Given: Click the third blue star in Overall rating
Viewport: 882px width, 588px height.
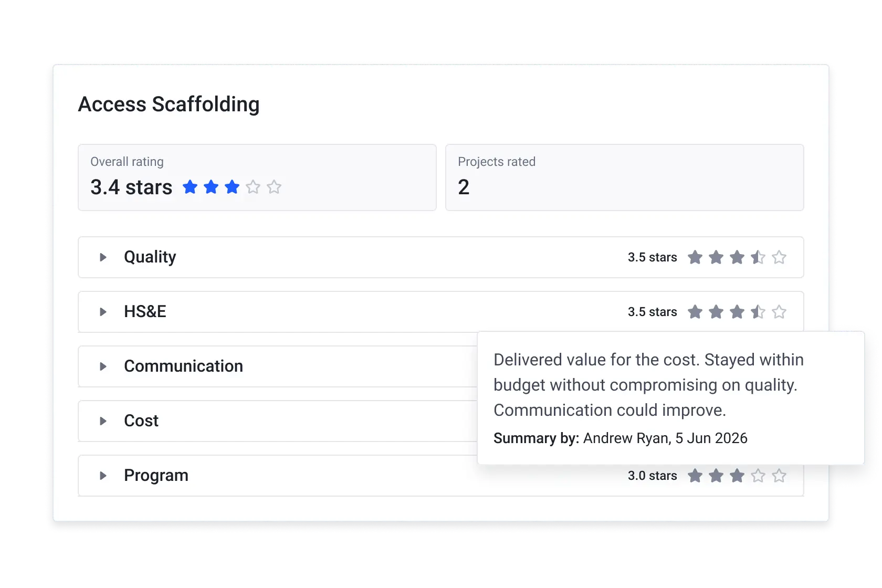Looking at the screenshot, I should pyautogui.click(x=232, y=187).
